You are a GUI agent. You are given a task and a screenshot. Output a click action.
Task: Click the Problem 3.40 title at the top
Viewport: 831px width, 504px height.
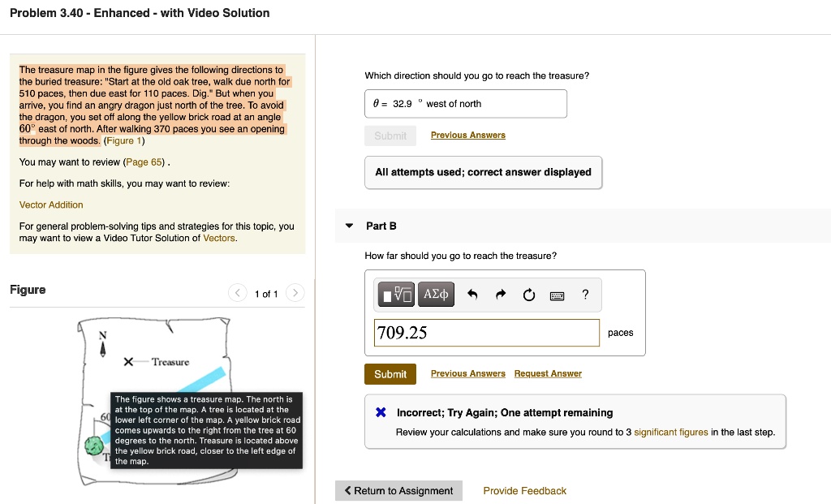(139, 13)
